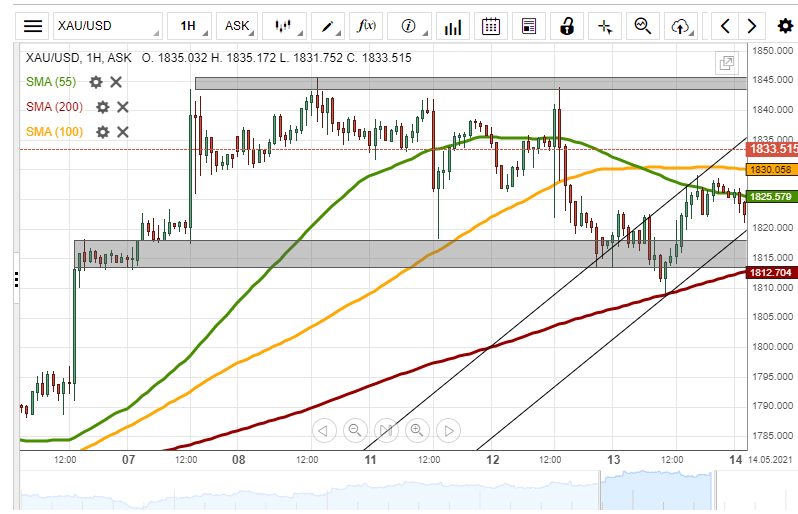Viewport: 798px width, 514px height.
Task: Remove the SMA (100) indicator
Action: coord(123,132)
